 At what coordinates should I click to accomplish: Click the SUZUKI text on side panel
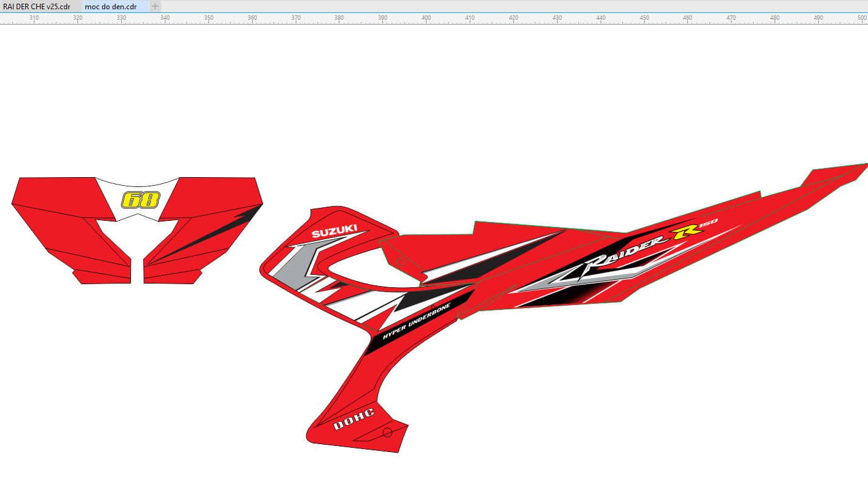click(334, 231)
